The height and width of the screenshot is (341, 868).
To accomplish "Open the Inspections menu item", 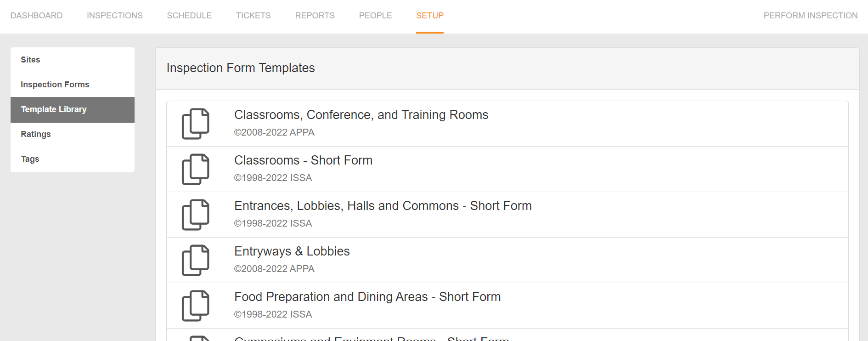I will 114,15.
